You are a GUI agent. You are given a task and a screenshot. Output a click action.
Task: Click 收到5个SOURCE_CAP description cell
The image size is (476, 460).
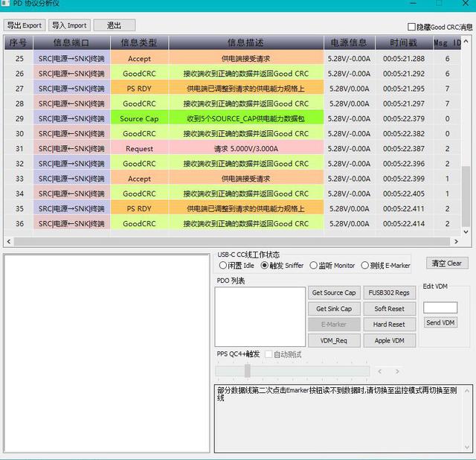pyautogui.click(x=246, y=118)
